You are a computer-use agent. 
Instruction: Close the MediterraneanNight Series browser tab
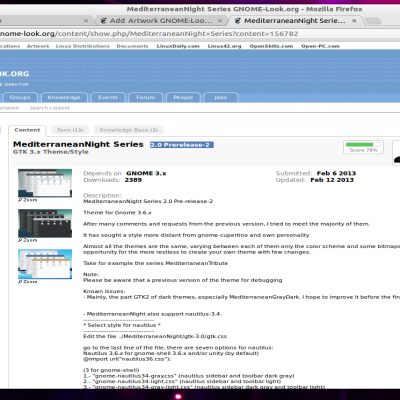pyautogui.click(x=354, y=21)
